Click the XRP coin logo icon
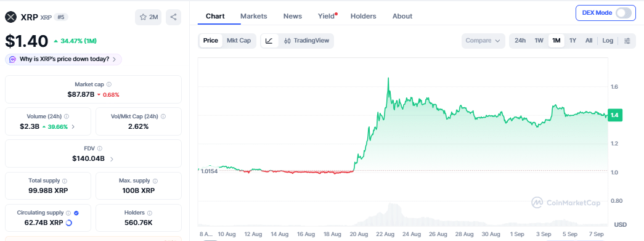 10,17
